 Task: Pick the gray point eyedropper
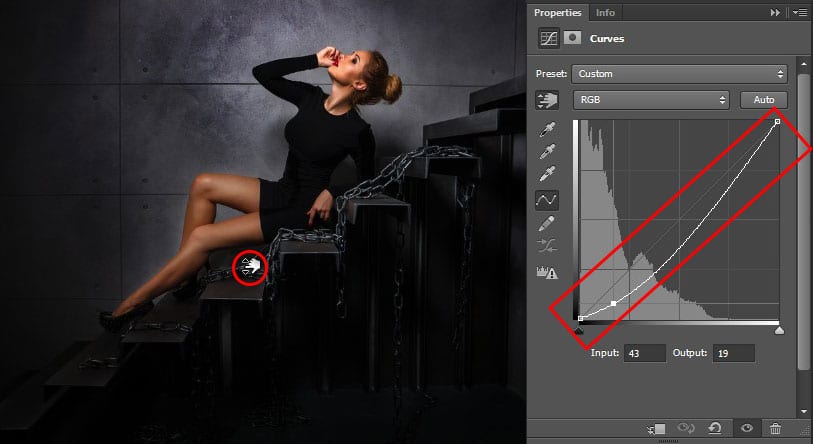(x=547, y=151)
